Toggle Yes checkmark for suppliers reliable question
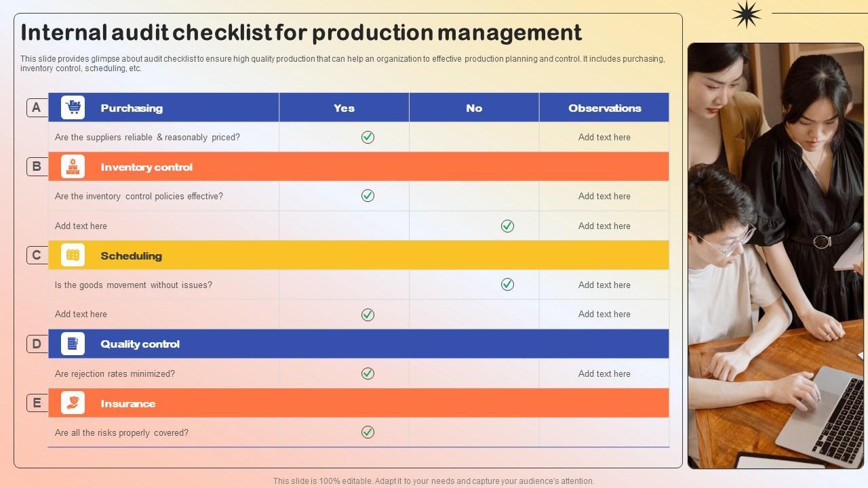This screenshot has height=488, width=868. click(368, 137)
